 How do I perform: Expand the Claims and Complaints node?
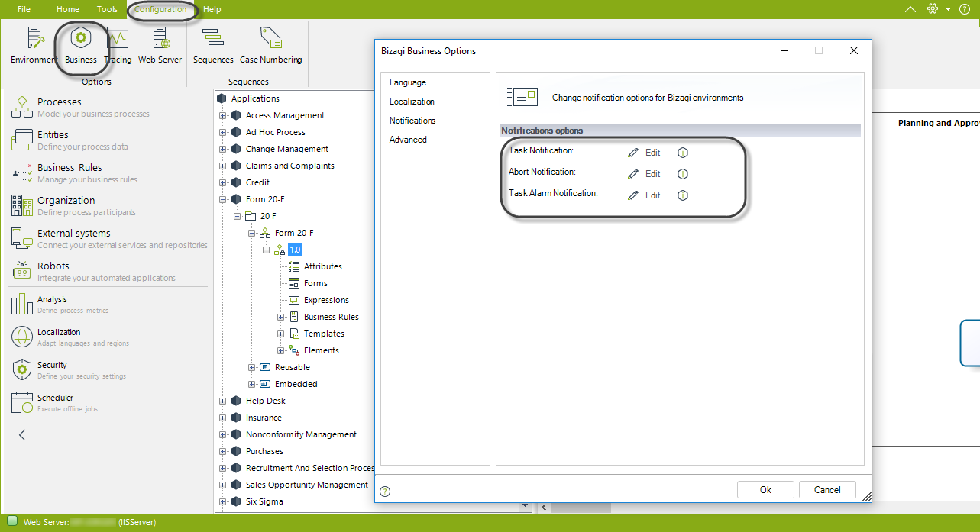223,166
